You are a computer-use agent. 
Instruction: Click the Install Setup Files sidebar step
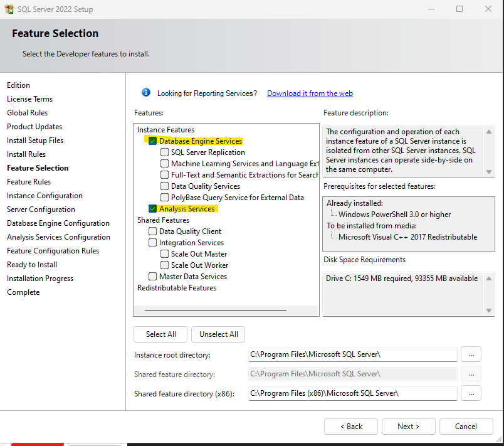35,141
